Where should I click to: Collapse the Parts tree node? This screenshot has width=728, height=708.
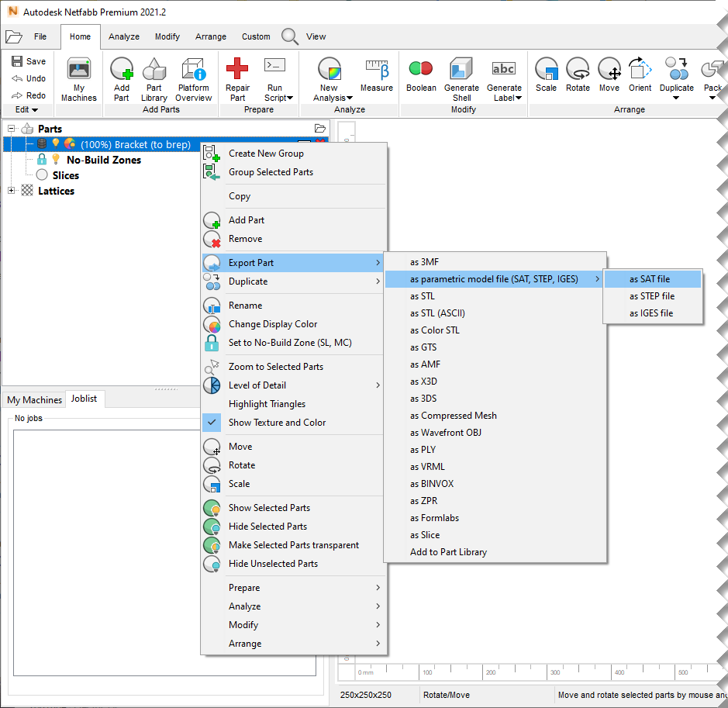click(x=11, y=129)
